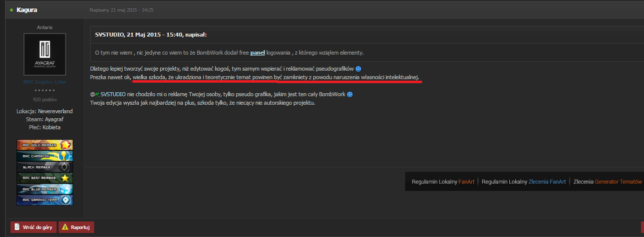
Task: Click the 'Lokacja: Nevereverland' profile line
Action: point(45,111)
